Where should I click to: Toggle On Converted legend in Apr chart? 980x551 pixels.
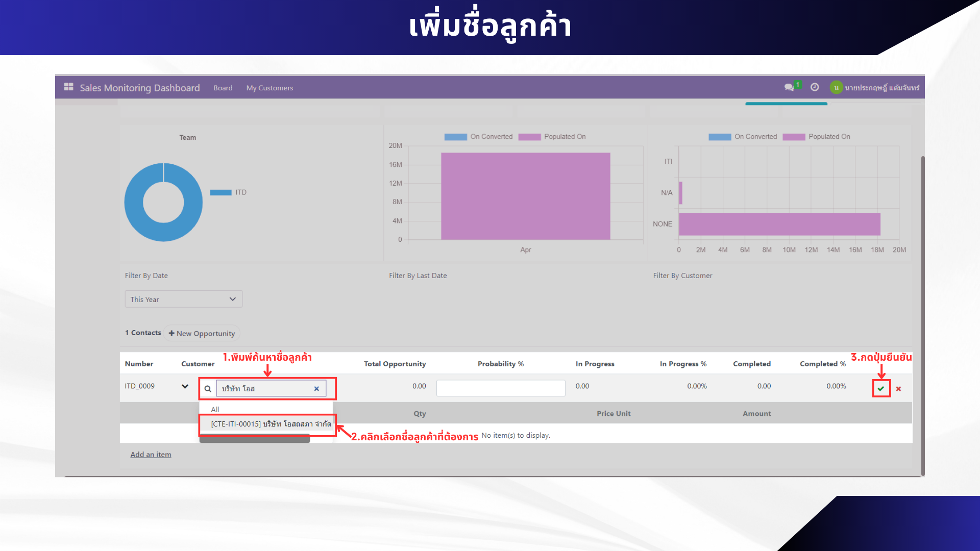[479, 137]
